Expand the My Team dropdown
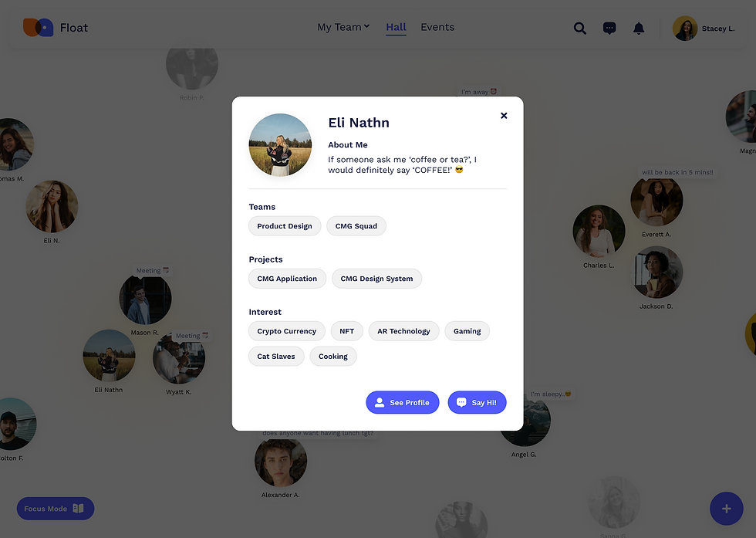756x538 pixels. (343, 28)
